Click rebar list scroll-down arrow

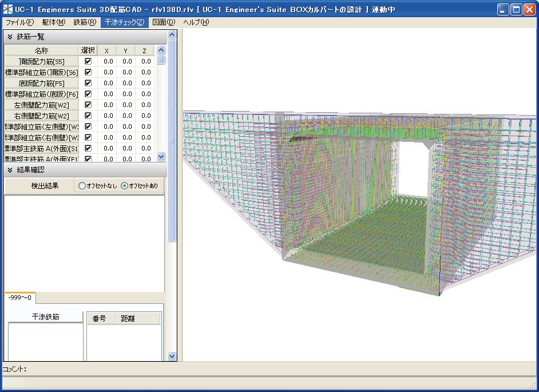(x=161, y=156)
